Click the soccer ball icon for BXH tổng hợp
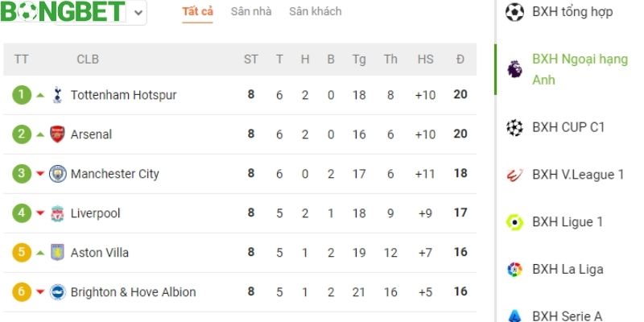Image resolution: width=644 pixels, height=322 pixels. click(x=514, y=12)
